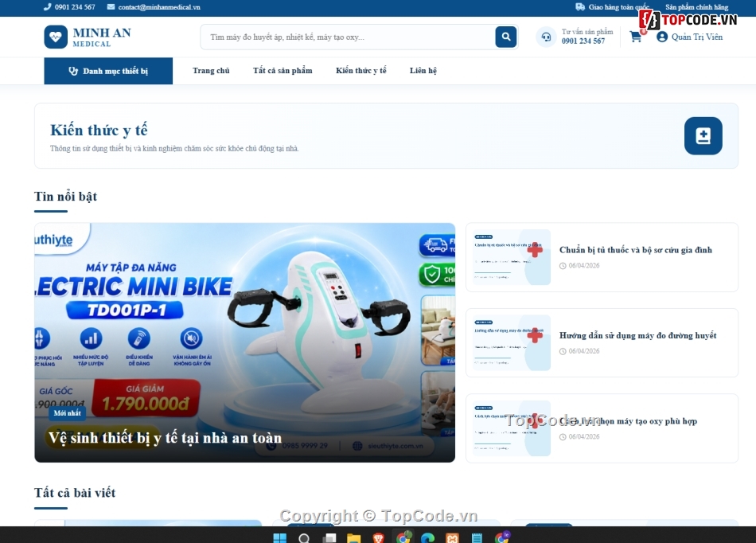Open XAMPP from taskbar
Viewport: 756px width, 543px height.
(452, 537)
